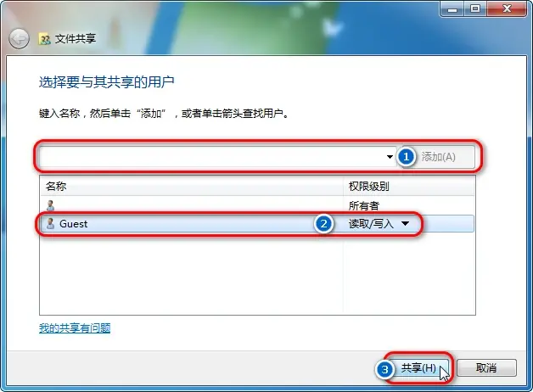Click the File Sharing title icon

click(44, 39)
